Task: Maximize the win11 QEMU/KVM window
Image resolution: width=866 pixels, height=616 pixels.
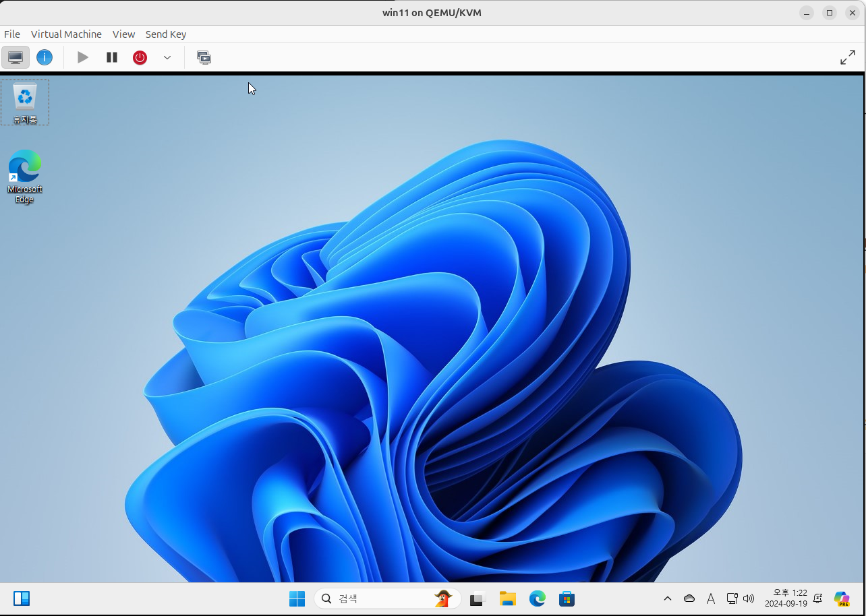Action: 830,13
